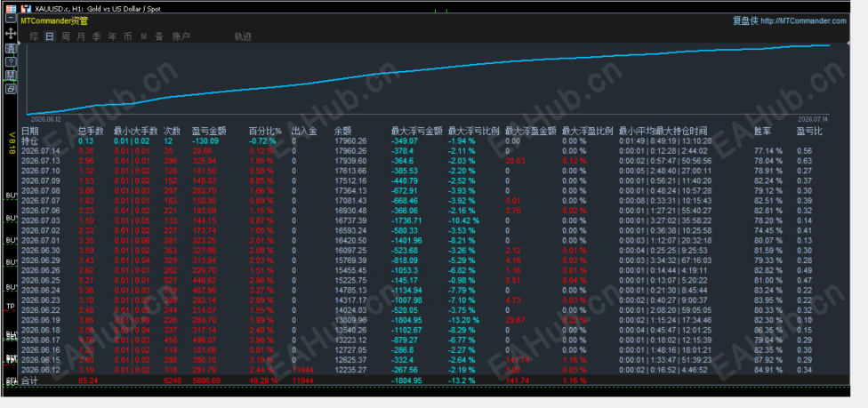Screen dimensions: 868x408
Task: Click the 清 clear button in sidebar
Action: click(x=11, y=48)
